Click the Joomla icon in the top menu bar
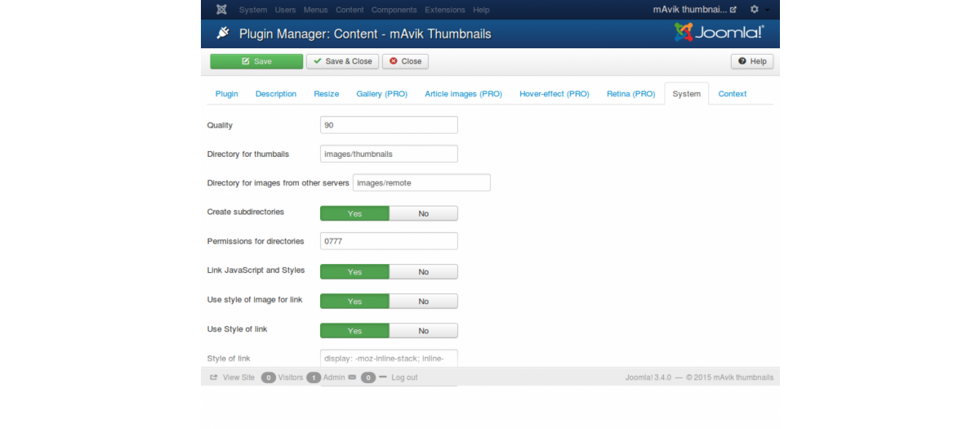 click(x=221, y=10)
